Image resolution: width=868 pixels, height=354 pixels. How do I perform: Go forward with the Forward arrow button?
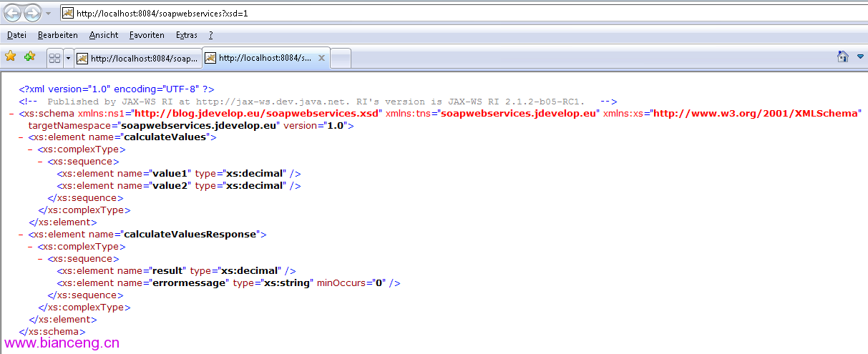(32, 13)
